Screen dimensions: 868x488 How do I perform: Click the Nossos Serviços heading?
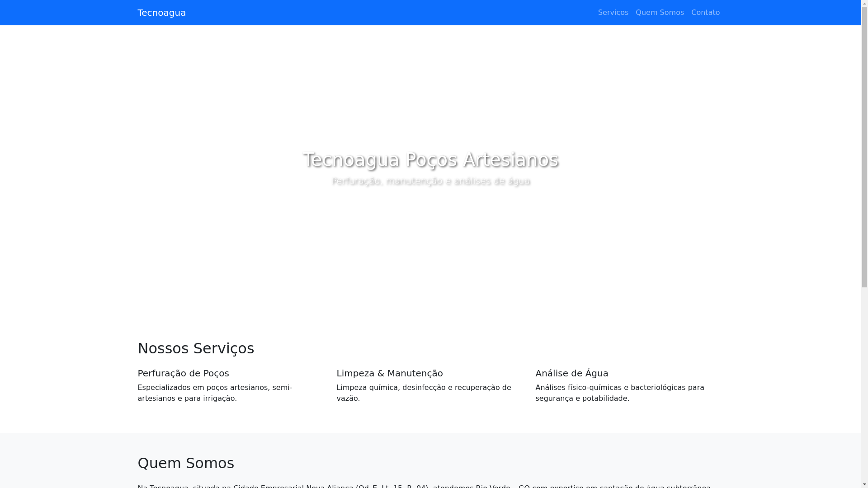coord(196,348)
